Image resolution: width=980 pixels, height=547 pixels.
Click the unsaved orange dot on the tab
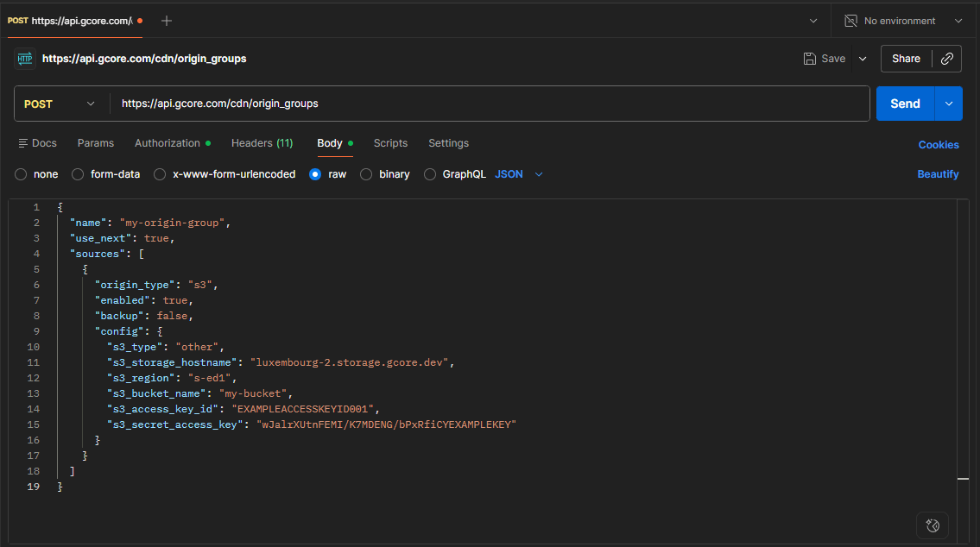pos(140,21)
